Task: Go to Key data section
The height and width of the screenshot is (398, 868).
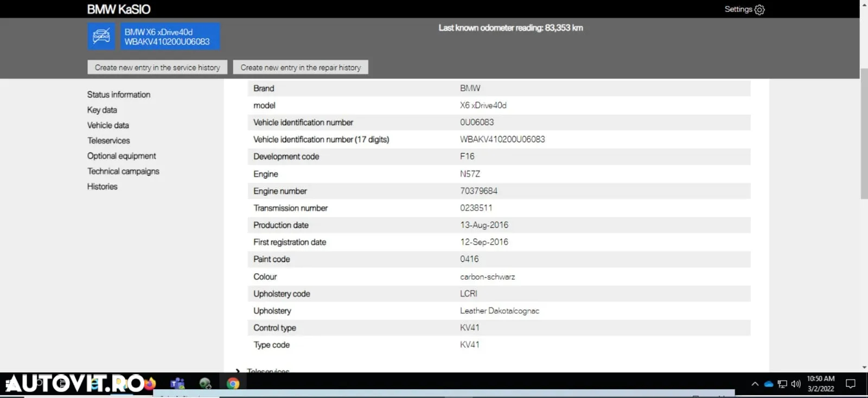Action: 102,110
